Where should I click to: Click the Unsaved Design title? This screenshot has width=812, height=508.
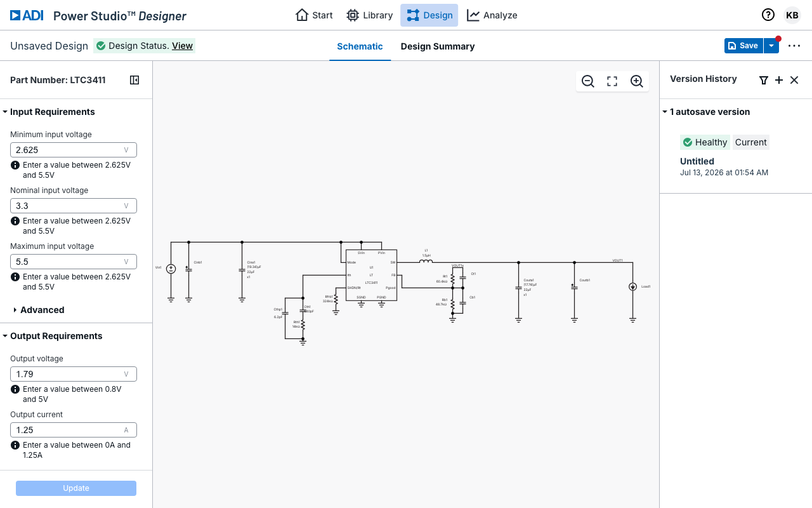tap(49, 46)
